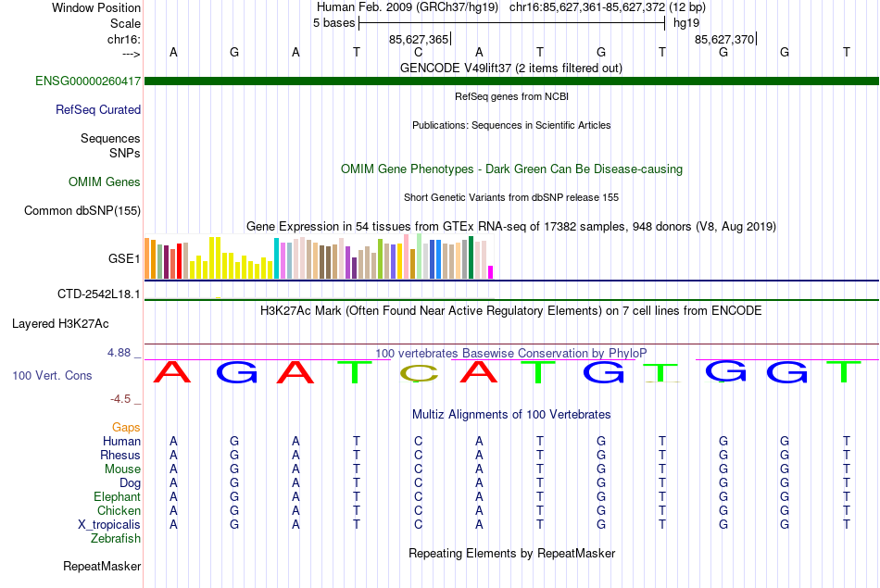Open the 100 Vert. Cons label

[52, 375]
